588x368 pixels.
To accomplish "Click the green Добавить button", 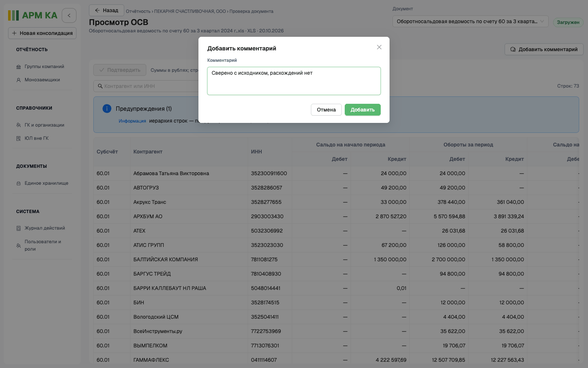I will [362, 110].
